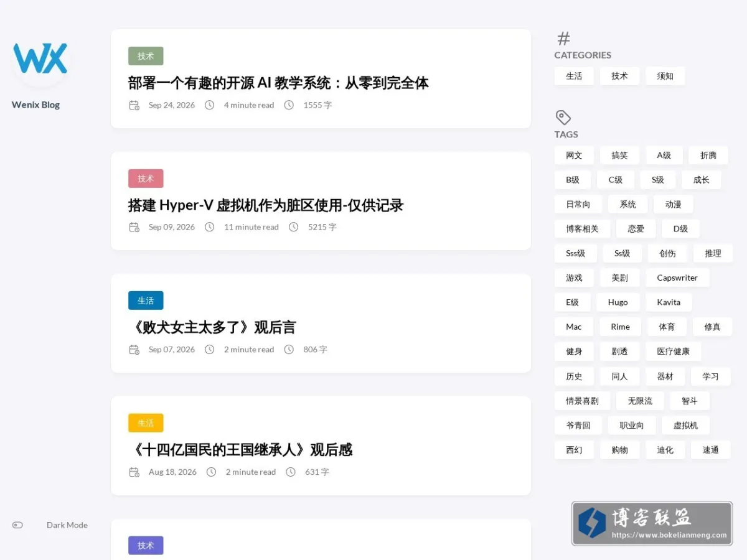Viewport: 747px width, 560px height.
Task: Click the calendar icon beside Aug 18, 2026
Action: point(134,472)
